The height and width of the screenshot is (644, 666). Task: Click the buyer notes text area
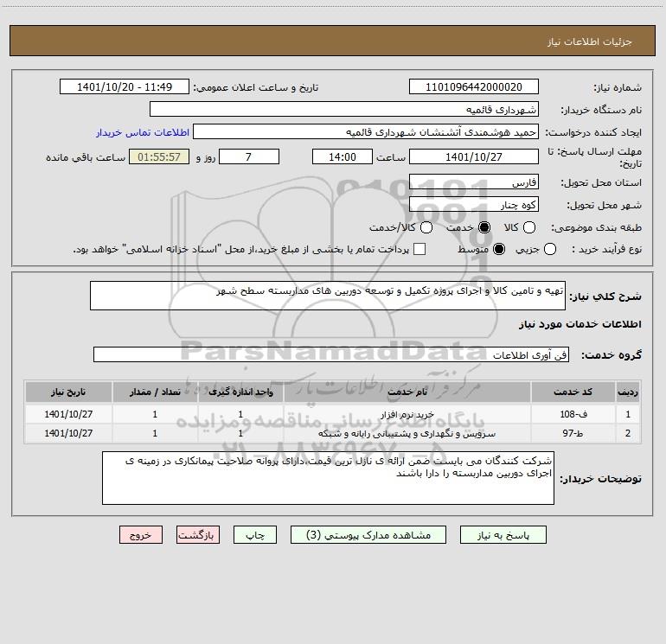pyautogui.click(x=328, y=478)
